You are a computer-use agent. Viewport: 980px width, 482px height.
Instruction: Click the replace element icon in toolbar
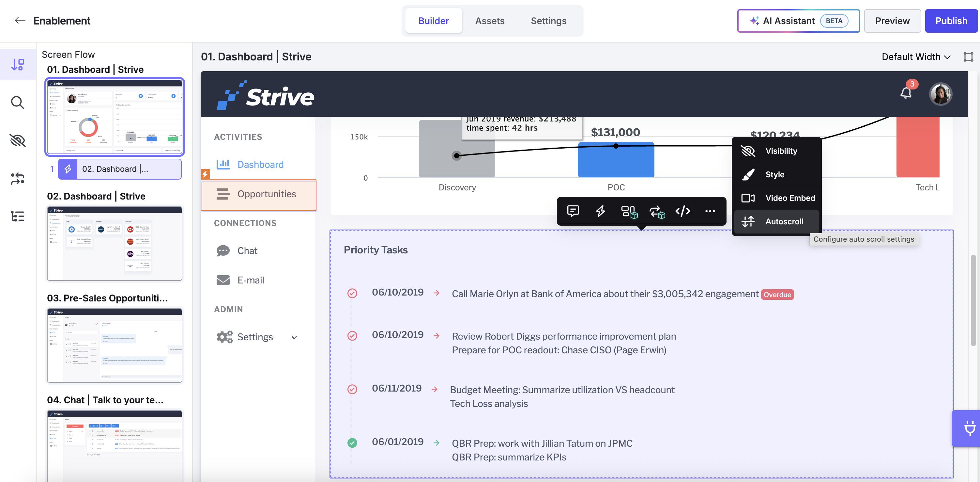pos(657,212)
